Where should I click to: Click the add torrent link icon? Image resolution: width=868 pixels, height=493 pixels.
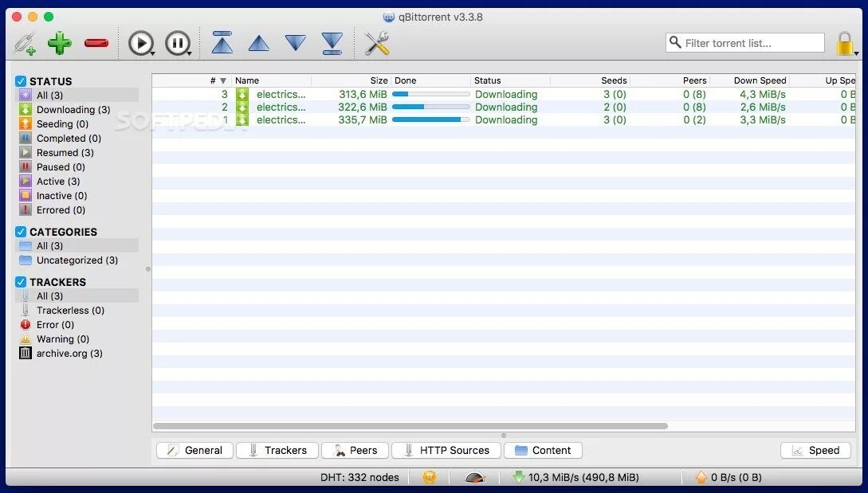[25, 44]
